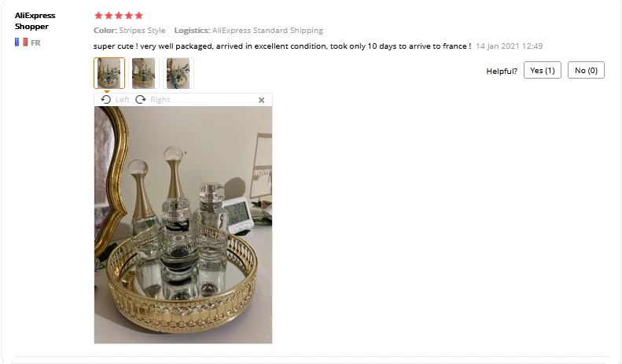Screen dimensions: 622x364
Task: Click the middle red rating star
Action: (119, 16)
